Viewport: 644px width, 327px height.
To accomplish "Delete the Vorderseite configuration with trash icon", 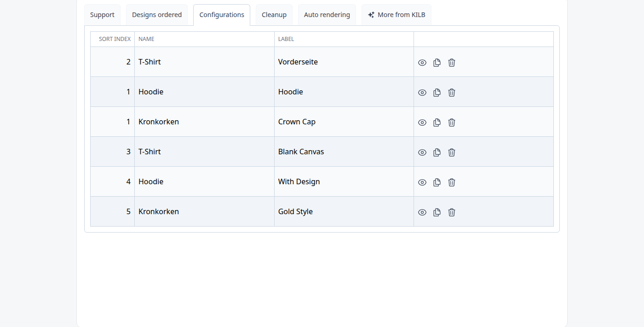I will point(452,63).
